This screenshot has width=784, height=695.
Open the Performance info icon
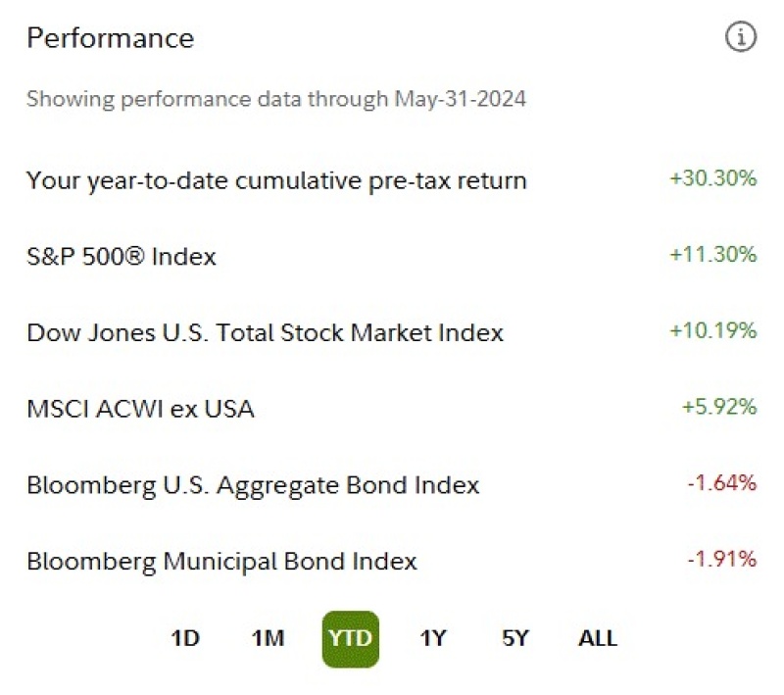pos(741,36)
